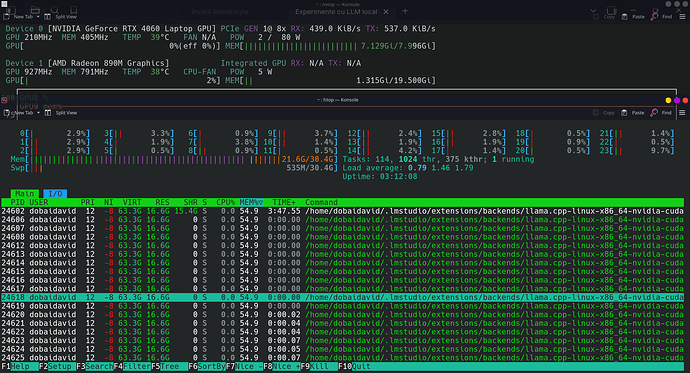Click F2 Setup in the htop footer
This screenshot has width=690, height=373.
[57, 366]
